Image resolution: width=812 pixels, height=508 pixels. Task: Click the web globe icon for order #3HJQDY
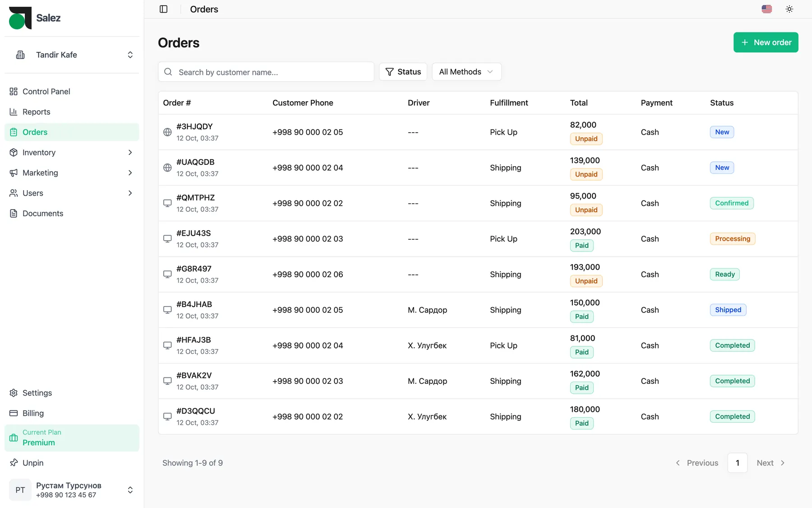pos(167,132)
